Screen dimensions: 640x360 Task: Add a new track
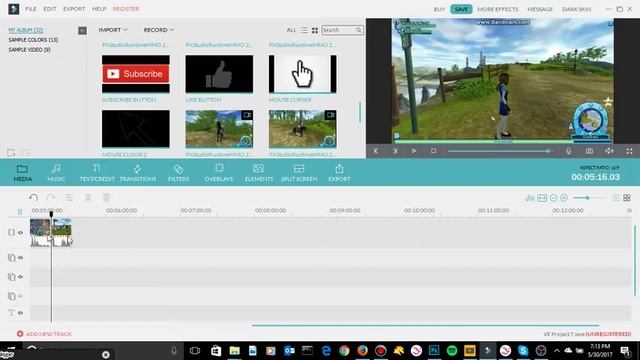tap(44, 334)
